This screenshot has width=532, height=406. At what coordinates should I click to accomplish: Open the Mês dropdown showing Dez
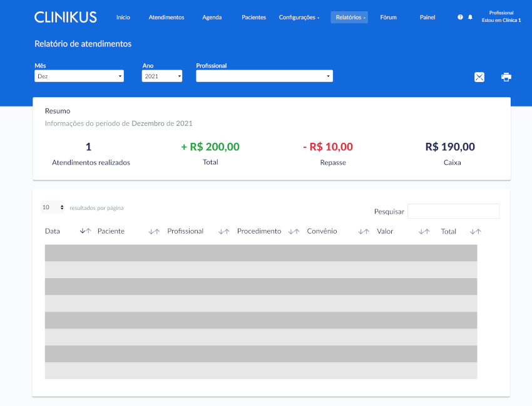click(x=79, y=76)
